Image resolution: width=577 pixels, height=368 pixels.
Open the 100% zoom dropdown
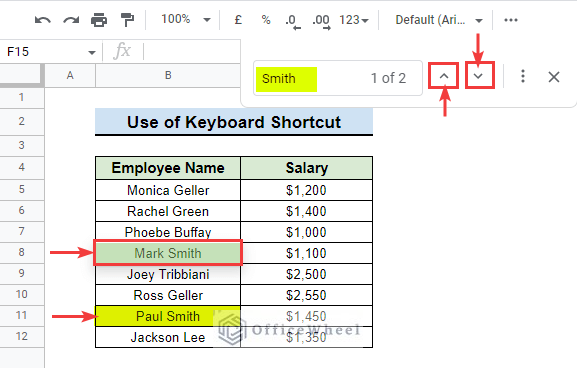[186, 20]
